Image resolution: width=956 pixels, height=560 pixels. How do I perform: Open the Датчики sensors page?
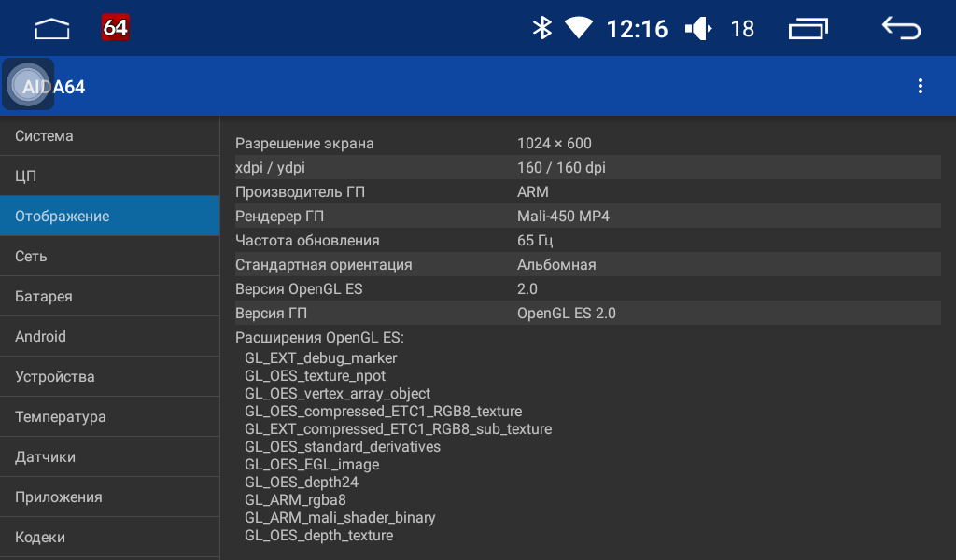coord(109,457)
